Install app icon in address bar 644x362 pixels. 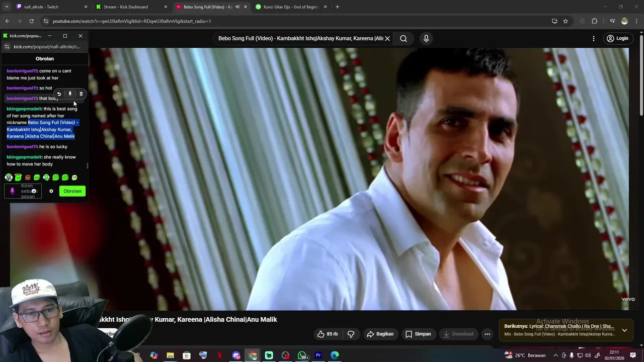point(554,21)
